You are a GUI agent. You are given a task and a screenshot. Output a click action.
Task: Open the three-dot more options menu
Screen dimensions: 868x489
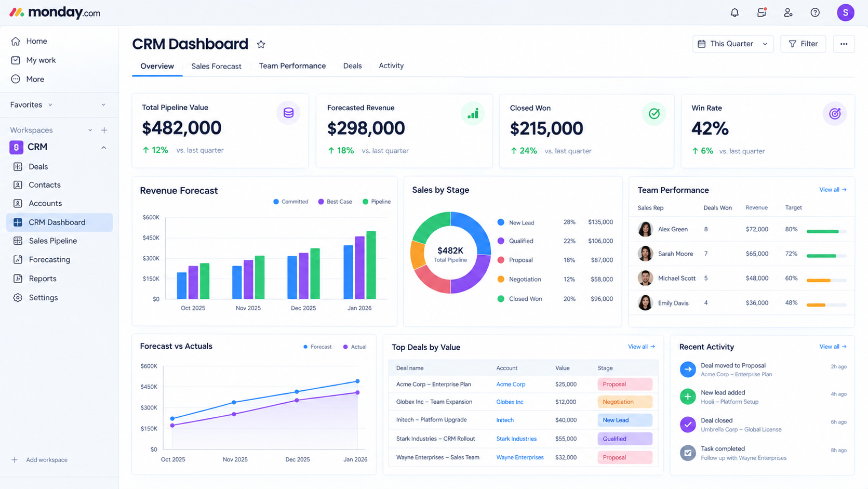844,44
